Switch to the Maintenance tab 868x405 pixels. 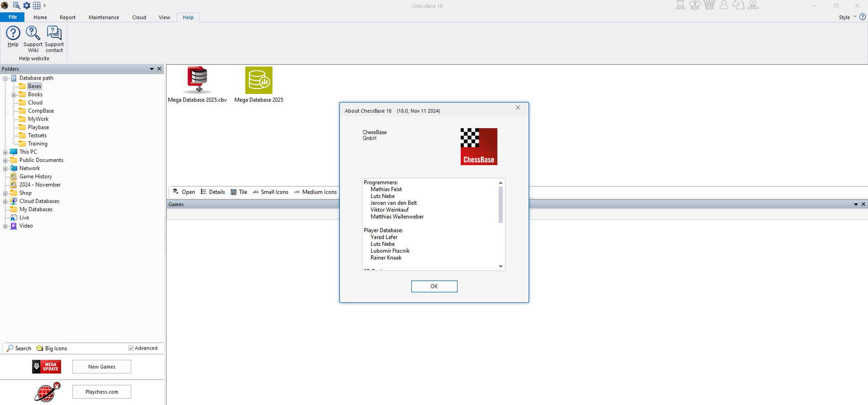point(104,17)
